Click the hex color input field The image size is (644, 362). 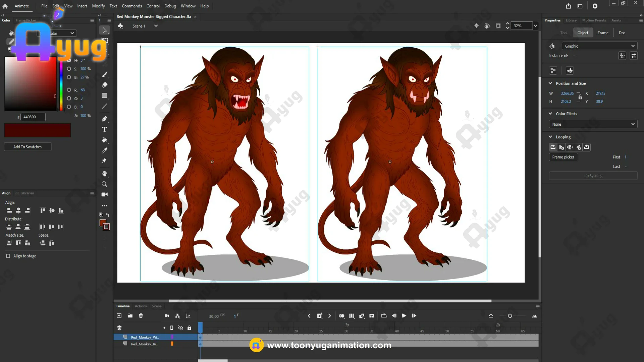click(33, 117)
